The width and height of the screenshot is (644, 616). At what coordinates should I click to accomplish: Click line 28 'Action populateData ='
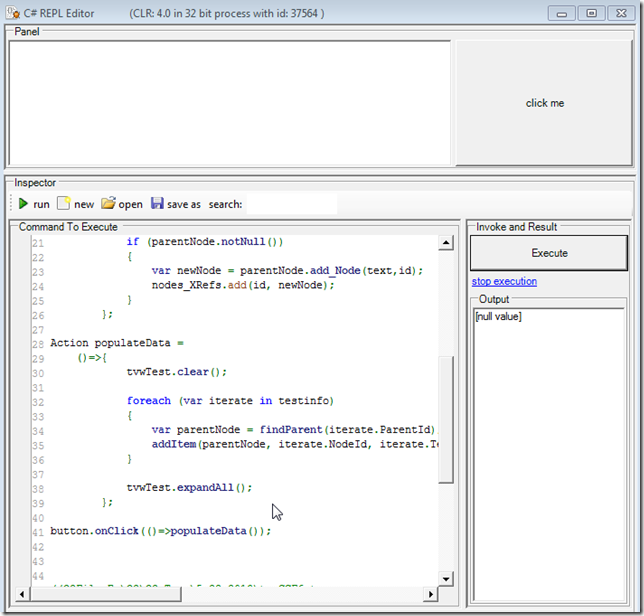click(x=117, y=343)
